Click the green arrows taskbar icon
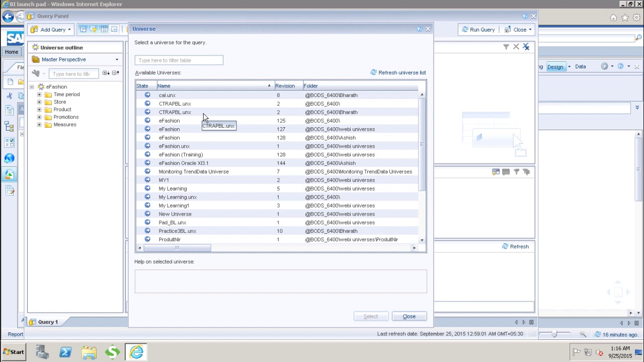Viewport: 644px width, 362px height. [113, 352]
